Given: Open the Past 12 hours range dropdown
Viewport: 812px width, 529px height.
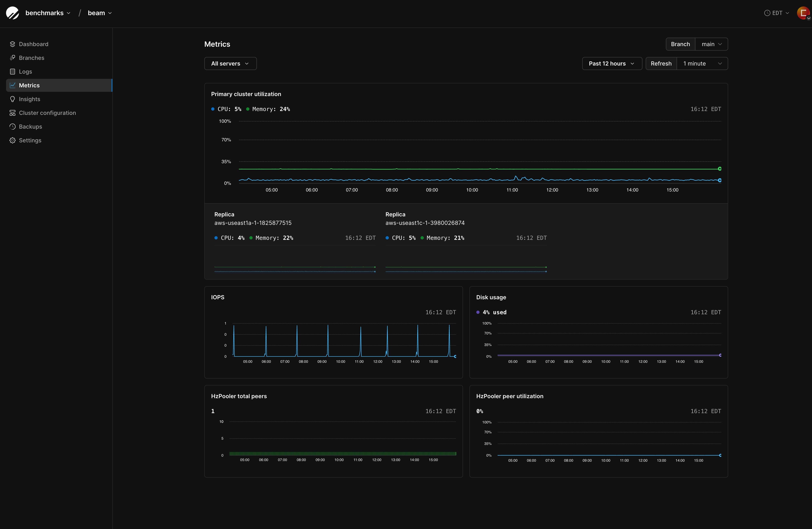Looking at the screenshot, I should pyautogui.click(x=612, y=63).
